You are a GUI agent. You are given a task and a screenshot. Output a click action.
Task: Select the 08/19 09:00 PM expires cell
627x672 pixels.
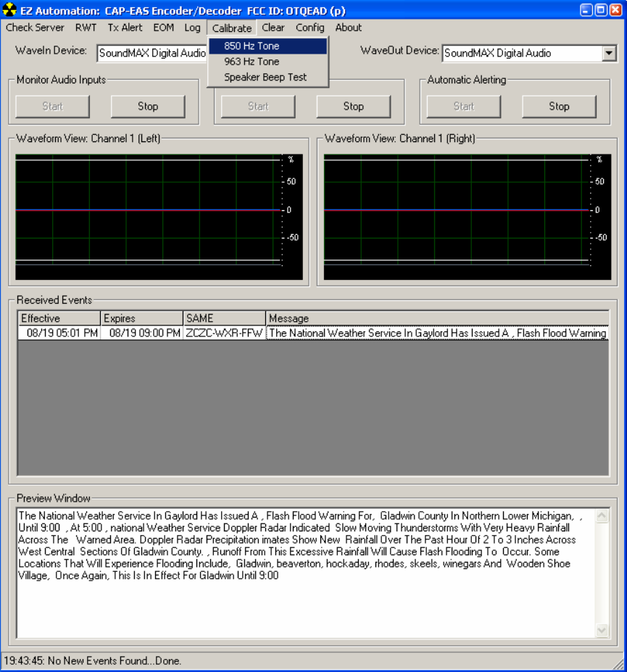click(142, 333)
